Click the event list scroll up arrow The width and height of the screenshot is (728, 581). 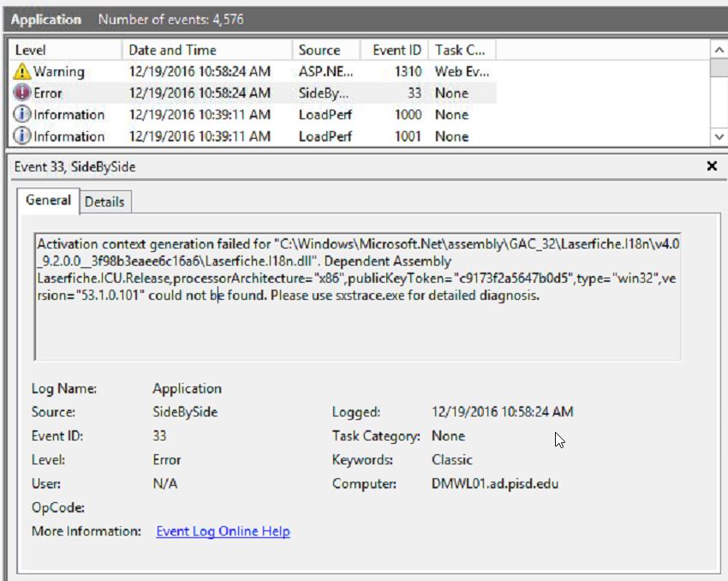(719, 51)
